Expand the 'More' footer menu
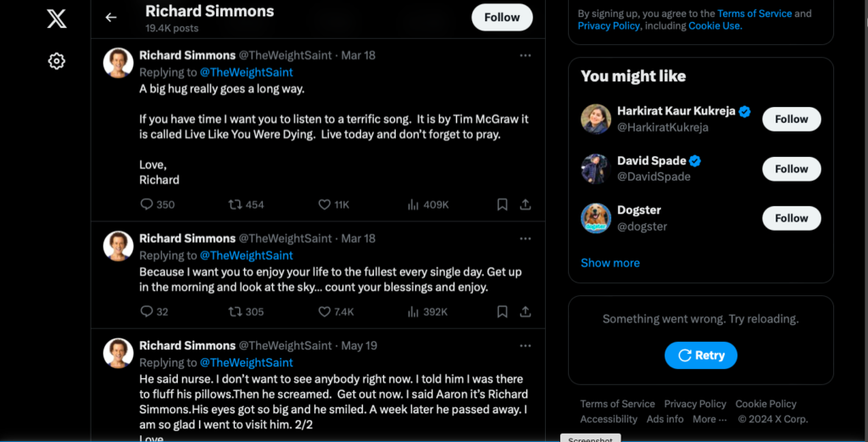This screenshot has width=868, height=442. pos(709,419)
